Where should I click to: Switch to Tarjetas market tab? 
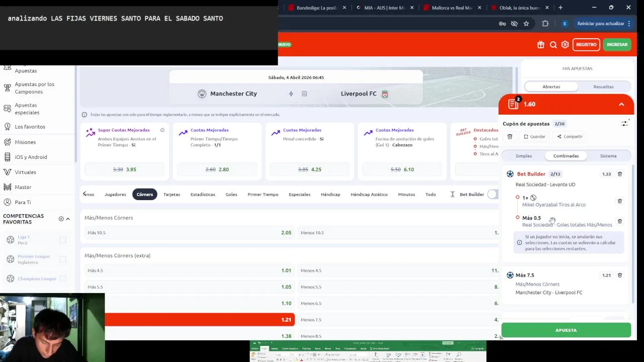coord(172,195)
